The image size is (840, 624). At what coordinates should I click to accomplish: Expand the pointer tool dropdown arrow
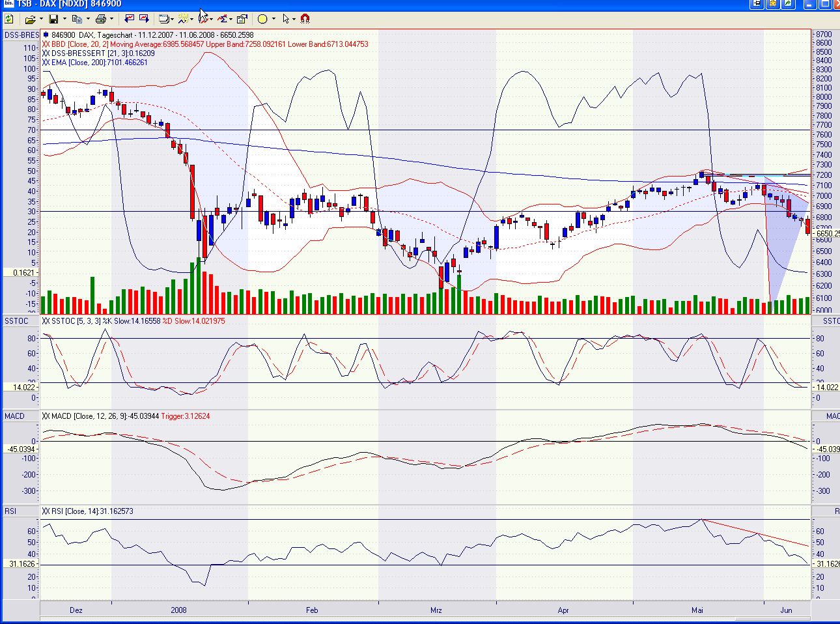point(294,20)
